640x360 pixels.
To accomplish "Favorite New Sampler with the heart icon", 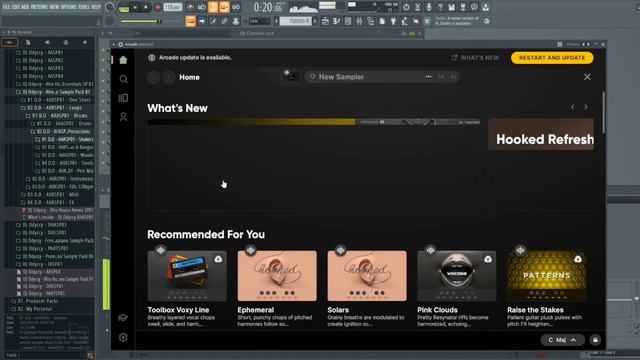I will point(312,77).
